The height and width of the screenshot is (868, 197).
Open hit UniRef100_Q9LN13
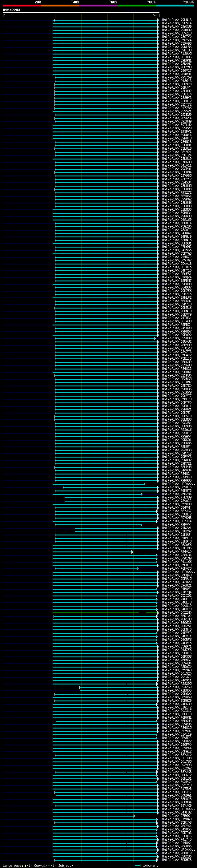click(x=176, y=20)
